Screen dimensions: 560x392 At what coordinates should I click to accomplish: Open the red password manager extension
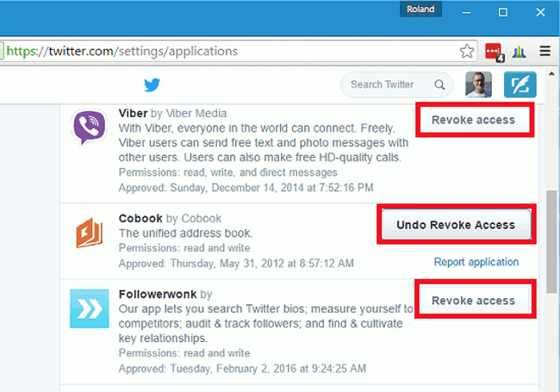coord(494,51)
